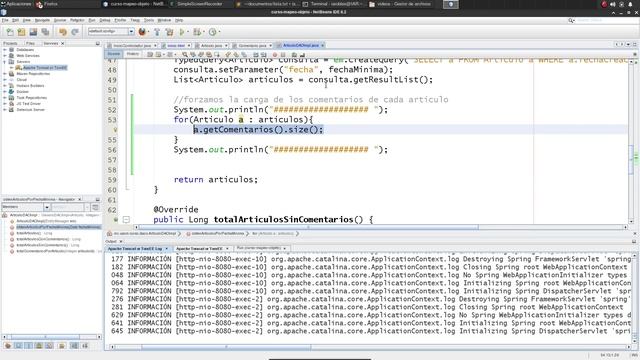
Task: Click the Firefox browser icon in the NetBeans toolbar
Action: tap(142, 32)
